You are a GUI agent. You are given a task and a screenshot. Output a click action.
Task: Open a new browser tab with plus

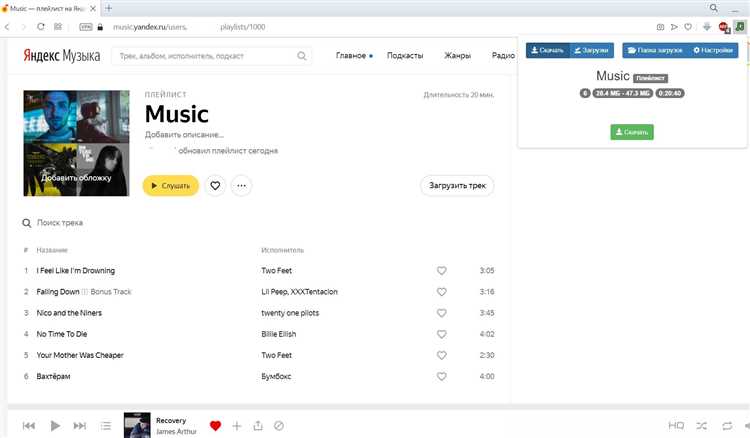click(109, 8)
